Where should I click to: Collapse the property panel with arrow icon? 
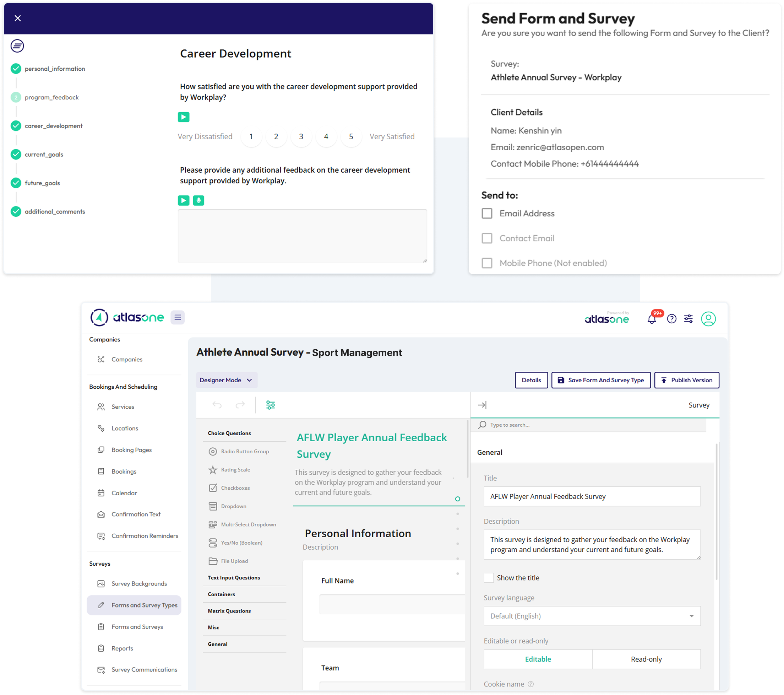482,405
